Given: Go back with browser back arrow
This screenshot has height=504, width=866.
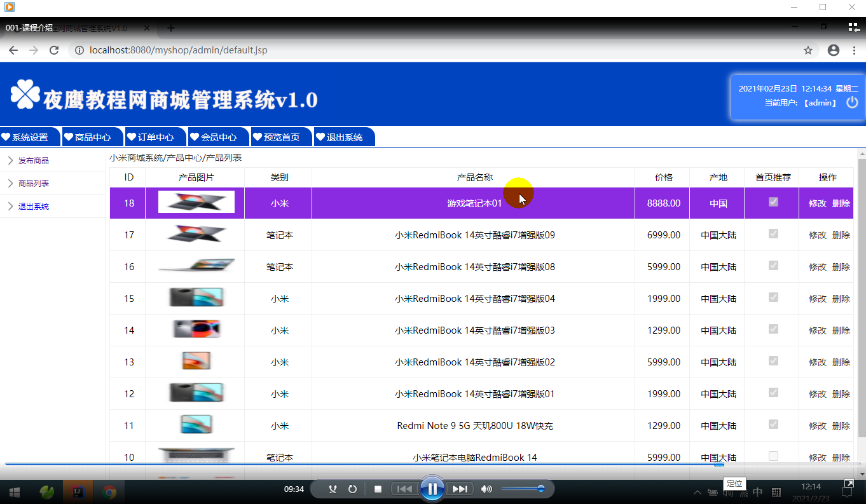Looking at the screenshot, I should pos(13,50).
